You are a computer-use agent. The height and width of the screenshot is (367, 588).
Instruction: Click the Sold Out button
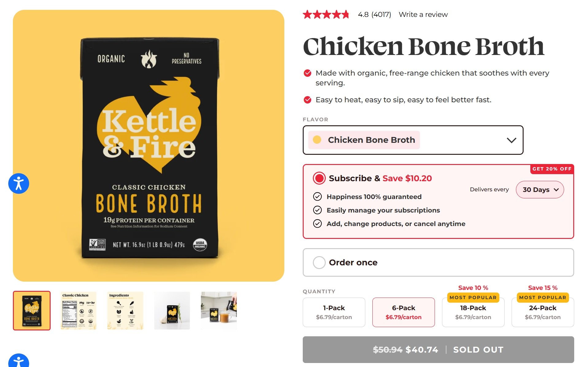tap(438, 349)
